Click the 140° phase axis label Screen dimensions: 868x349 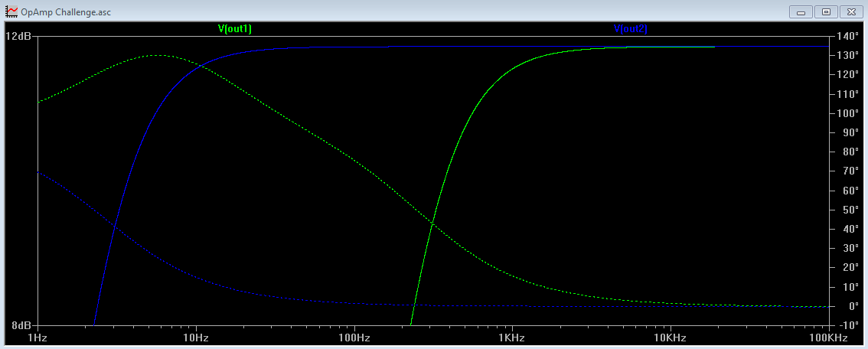point(847,36)
